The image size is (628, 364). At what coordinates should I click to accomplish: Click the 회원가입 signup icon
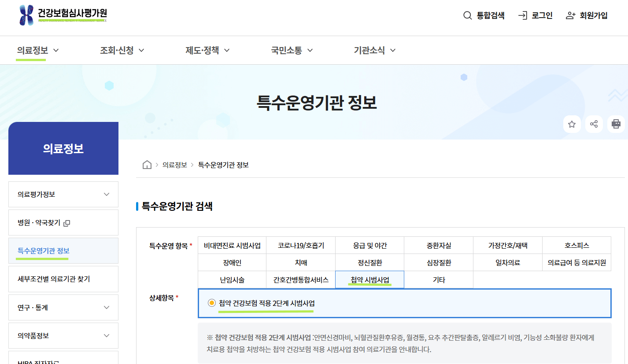click(571, 15)
